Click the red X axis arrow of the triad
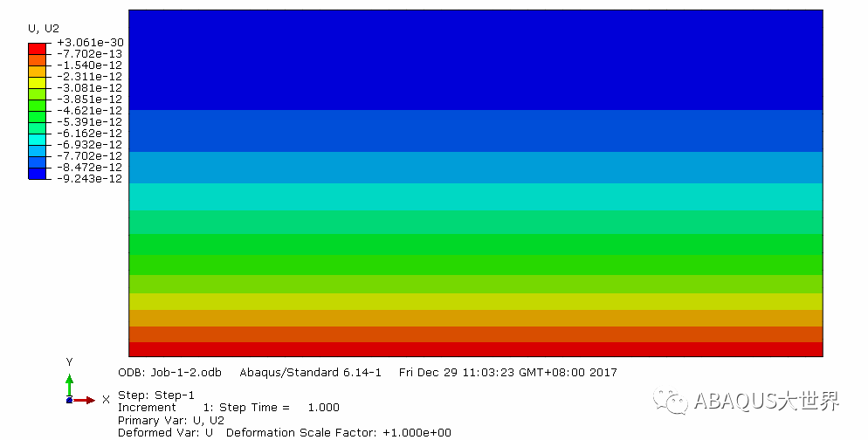The height and width of the screenshot is (440, 868). point(84,400)
